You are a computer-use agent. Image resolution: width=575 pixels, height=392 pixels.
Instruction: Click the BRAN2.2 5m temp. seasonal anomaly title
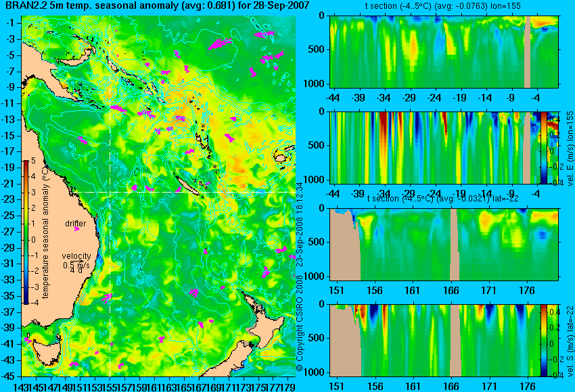click(155, 5)
